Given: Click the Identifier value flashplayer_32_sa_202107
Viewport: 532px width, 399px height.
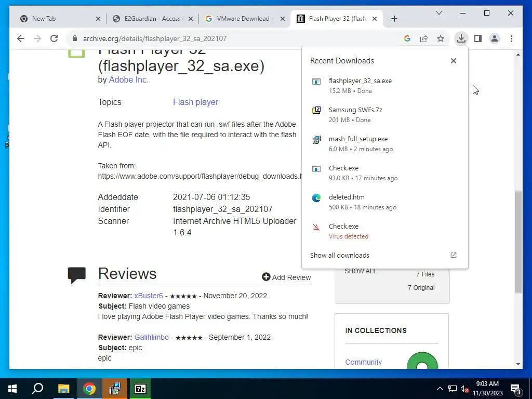Looking at the screenshot, I should point(223,209).
